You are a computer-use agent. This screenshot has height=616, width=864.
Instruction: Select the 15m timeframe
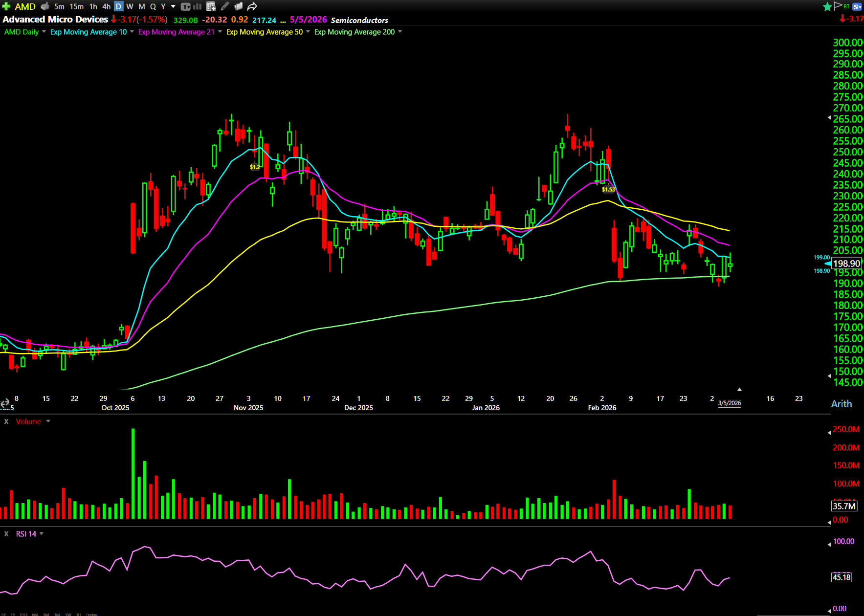pos(76,6)
